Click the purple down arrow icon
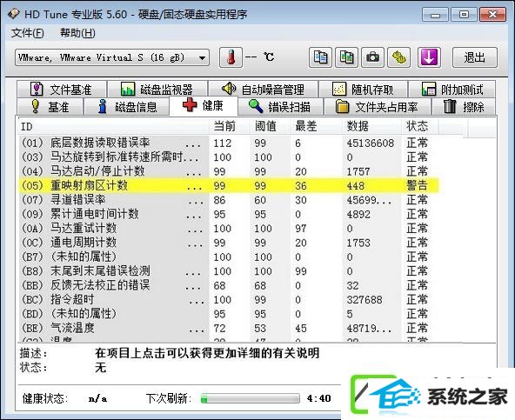 (429, 57)
